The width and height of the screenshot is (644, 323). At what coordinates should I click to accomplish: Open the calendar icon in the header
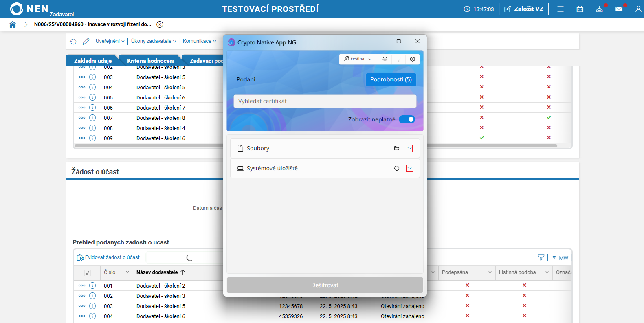point(580,9)
